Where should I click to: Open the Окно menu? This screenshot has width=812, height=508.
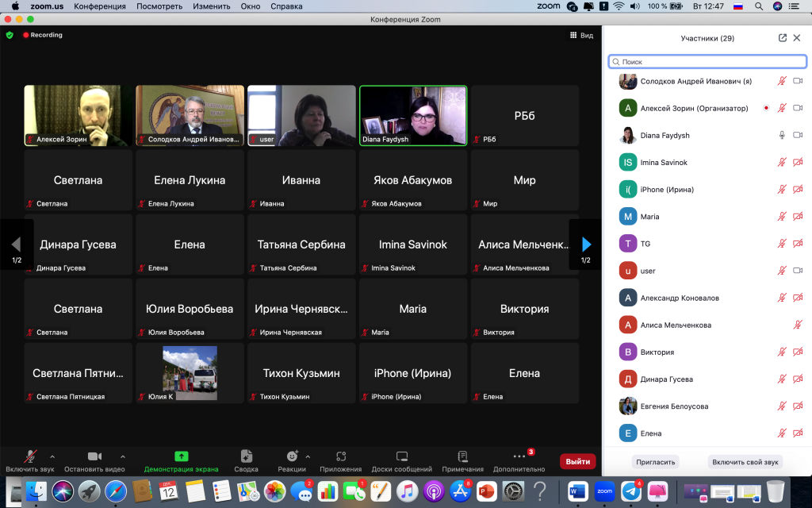tap(251, 6)
